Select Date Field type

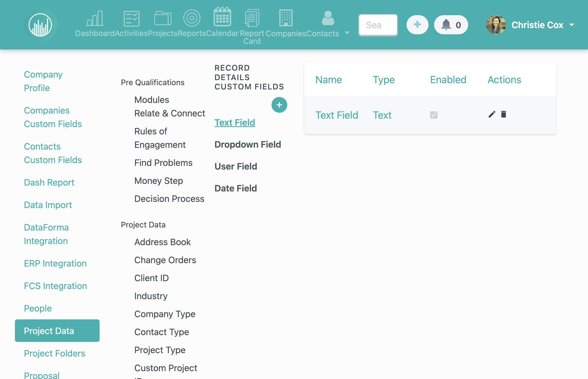(x=235, y=188)
